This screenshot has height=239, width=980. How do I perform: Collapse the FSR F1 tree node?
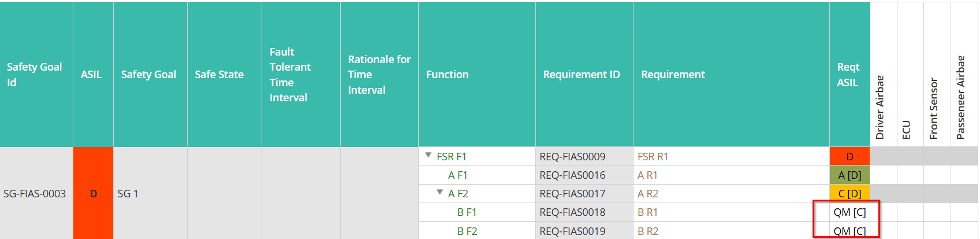pyautogui.click(x=428, y=155)
